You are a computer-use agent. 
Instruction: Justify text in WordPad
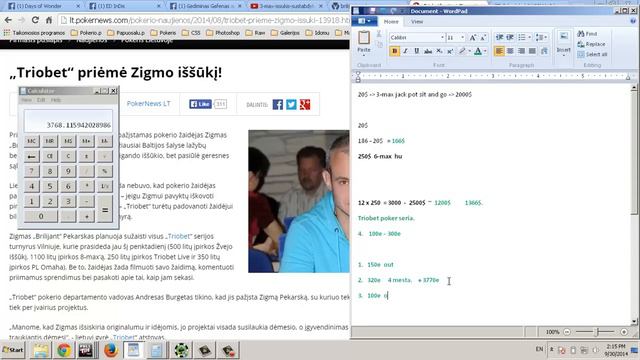coord(532,51)
